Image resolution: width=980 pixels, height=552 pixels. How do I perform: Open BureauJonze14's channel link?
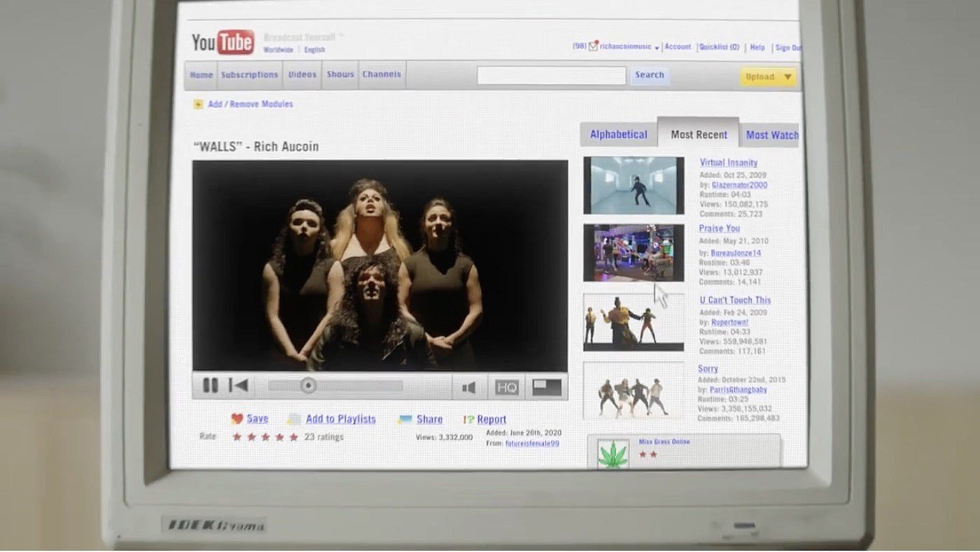click(x=736, y=253)
